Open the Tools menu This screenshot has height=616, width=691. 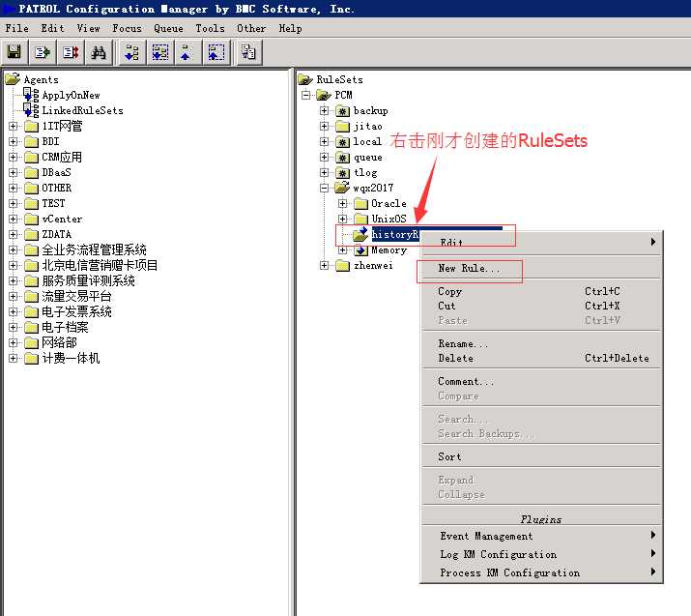(211, 28)
